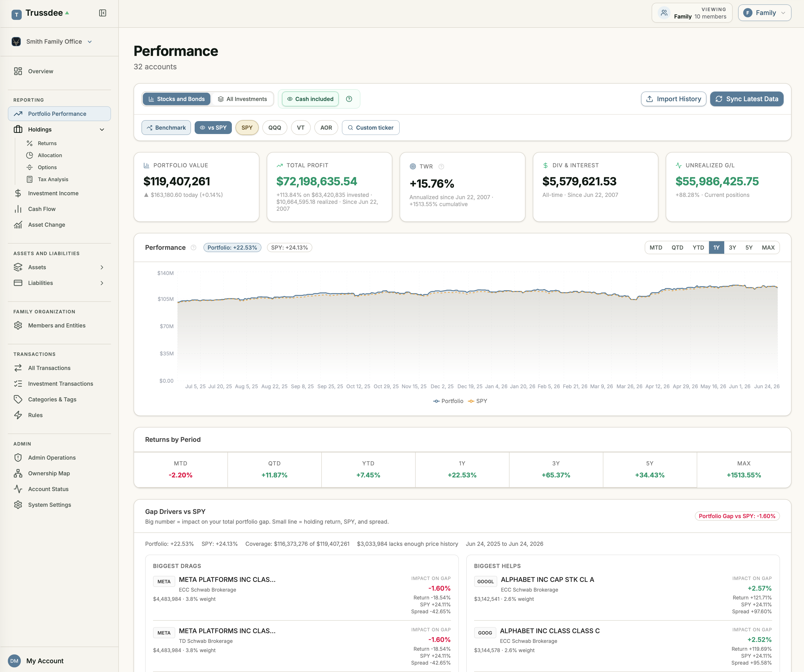Switch chart range to 3Y
The width and height of the screenshot is (804, 672).
coord(732,247)
